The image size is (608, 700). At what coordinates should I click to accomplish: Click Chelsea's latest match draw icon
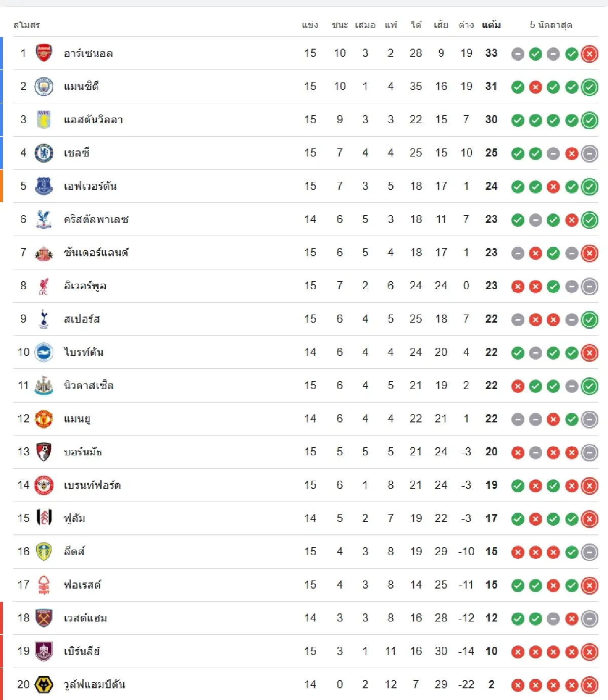coord(589,153)
